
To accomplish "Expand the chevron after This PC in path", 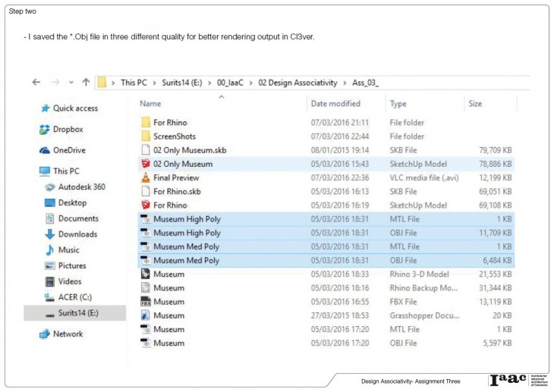I will click(x=153, y=82).
